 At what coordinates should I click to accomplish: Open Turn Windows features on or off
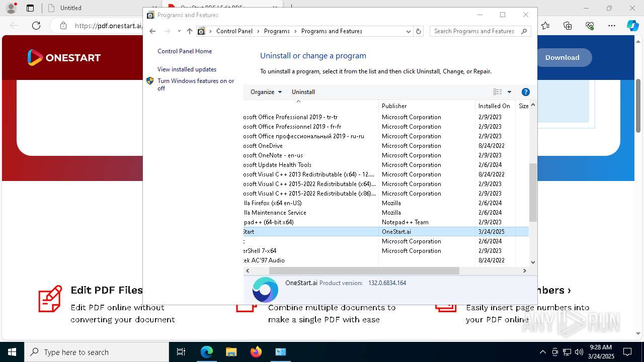pyautogui.click(x=196, y=84)
